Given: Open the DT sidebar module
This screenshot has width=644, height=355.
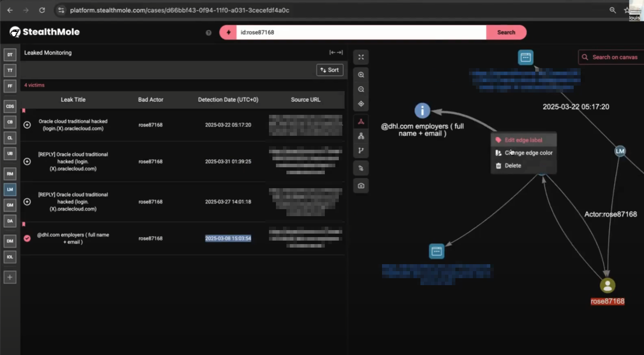Looking at the screenshot, I should 10,55.
